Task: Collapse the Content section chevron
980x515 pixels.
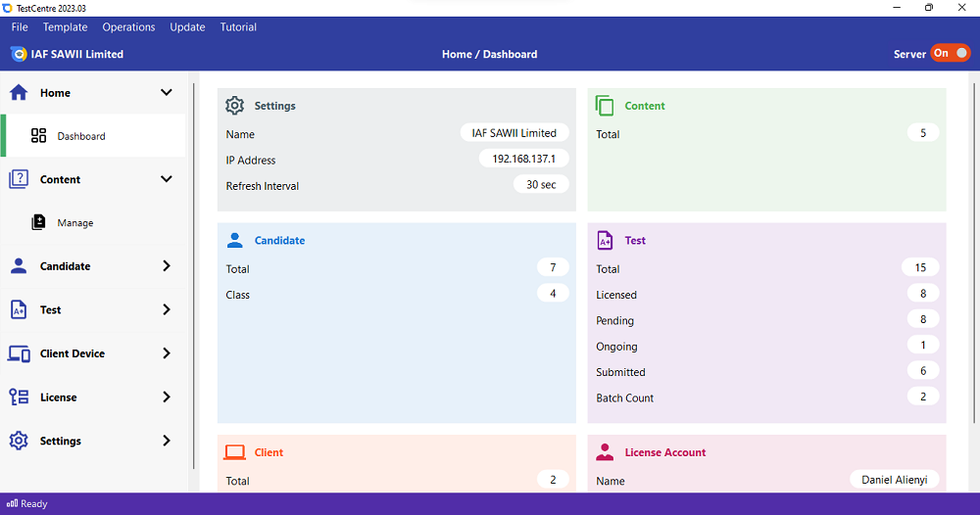Action: click(x=167, y=179)
